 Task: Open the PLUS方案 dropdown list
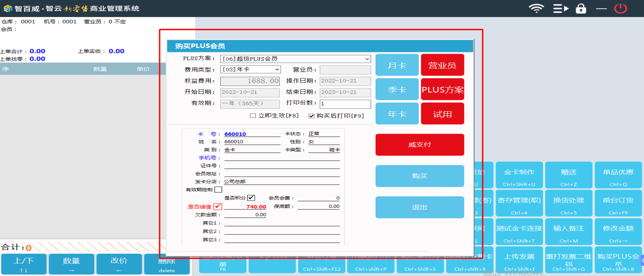coord(367,59)
